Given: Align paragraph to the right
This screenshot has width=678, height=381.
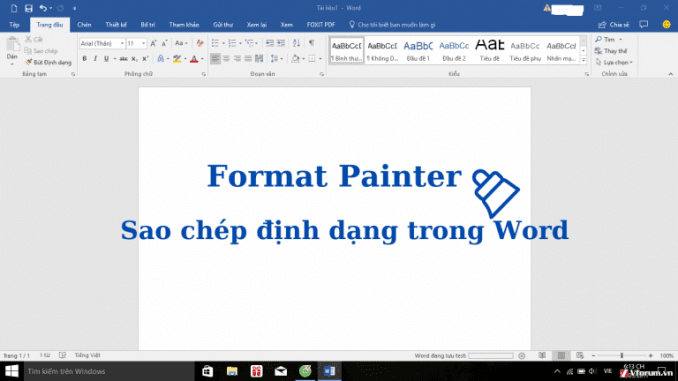Looking at the screenshot, I should 237,58.
